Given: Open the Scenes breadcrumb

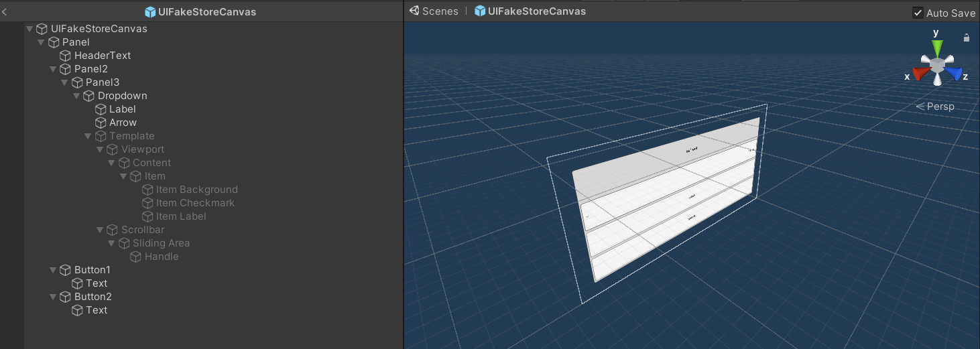Looking at the screenshot, I should pos(440,11).
